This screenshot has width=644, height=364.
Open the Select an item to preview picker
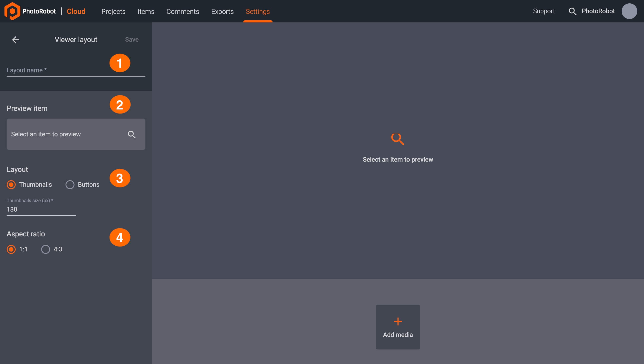point(63,134)
